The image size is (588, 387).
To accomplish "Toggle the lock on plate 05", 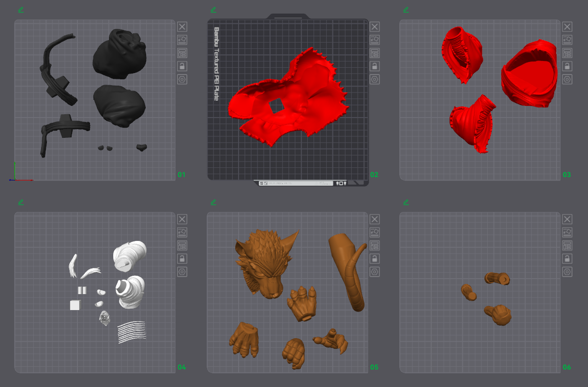I will tap(375, 258).
